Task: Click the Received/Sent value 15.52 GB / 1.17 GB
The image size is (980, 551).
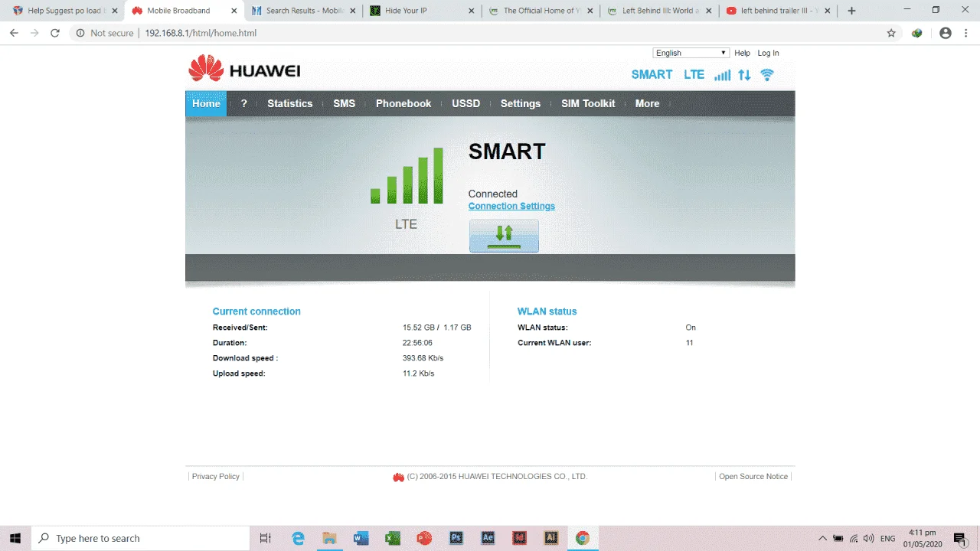Action: (437, 328)
